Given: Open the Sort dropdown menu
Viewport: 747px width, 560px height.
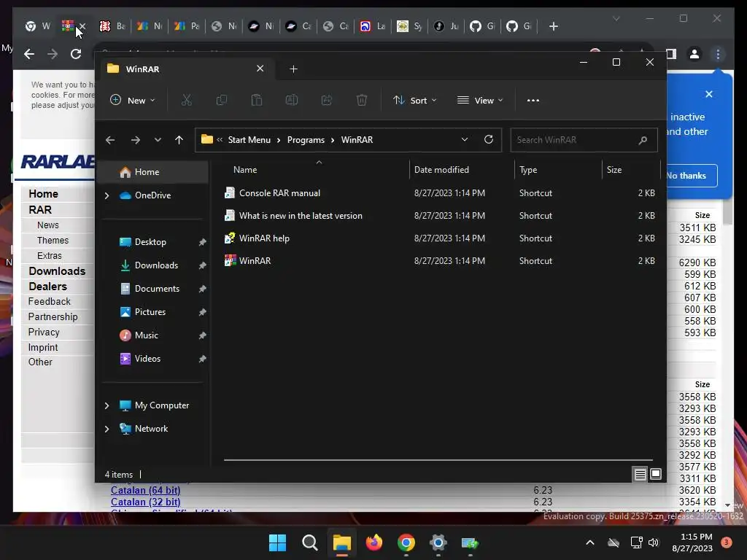Looking at the screenshot, I should click(414, 100).
